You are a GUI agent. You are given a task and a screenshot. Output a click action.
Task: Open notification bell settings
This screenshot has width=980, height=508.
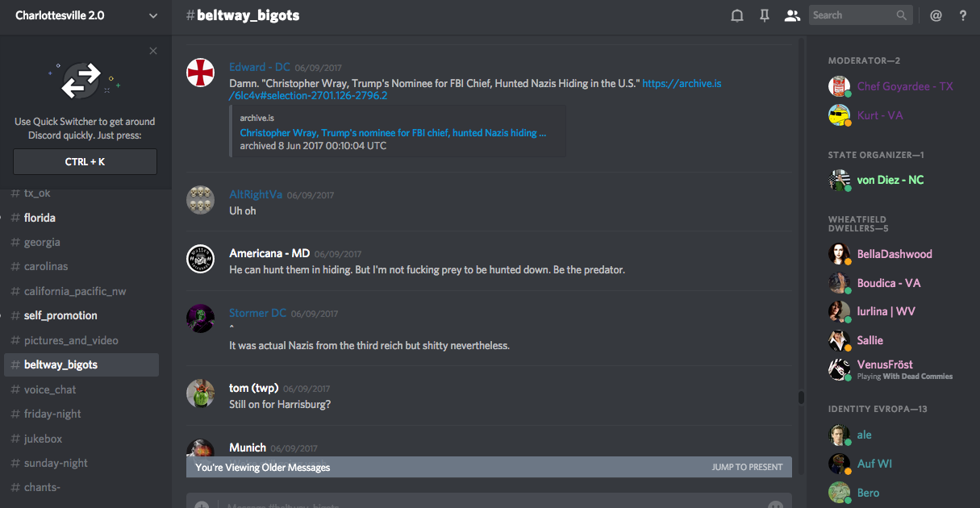coord(736,15)
